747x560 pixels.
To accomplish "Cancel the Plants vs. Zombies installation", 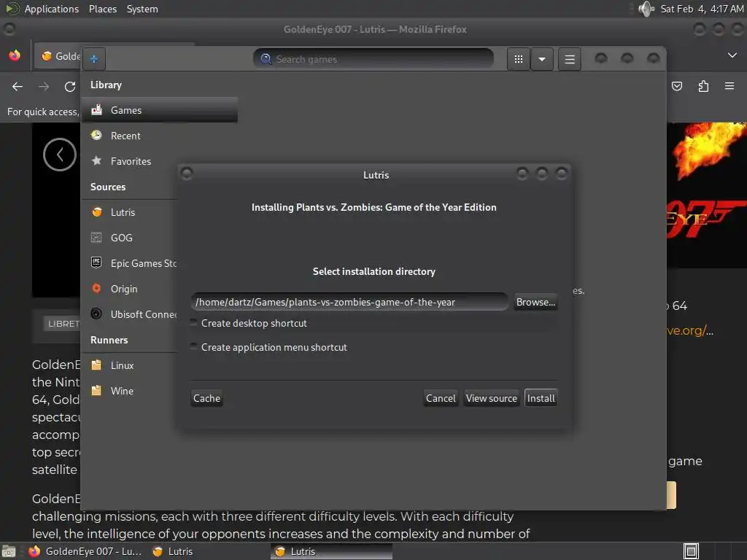I will (441, 398).
